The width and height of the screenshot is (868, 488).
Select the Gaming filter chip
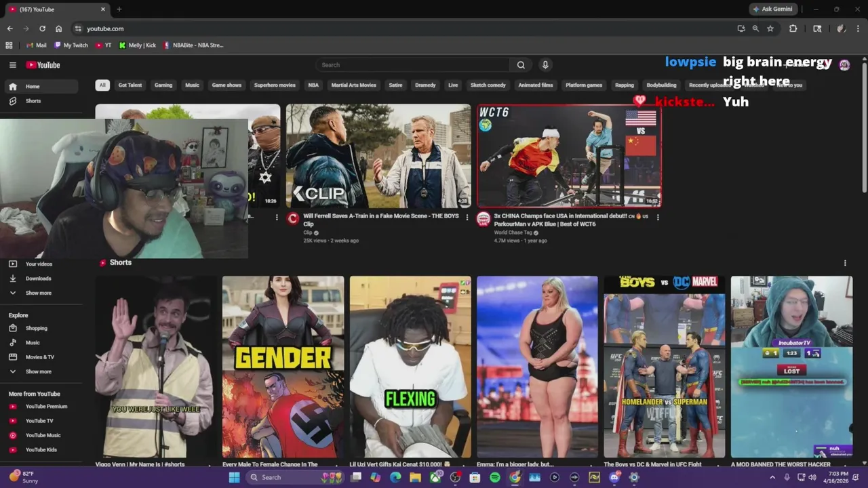click(x=163, y=85)
